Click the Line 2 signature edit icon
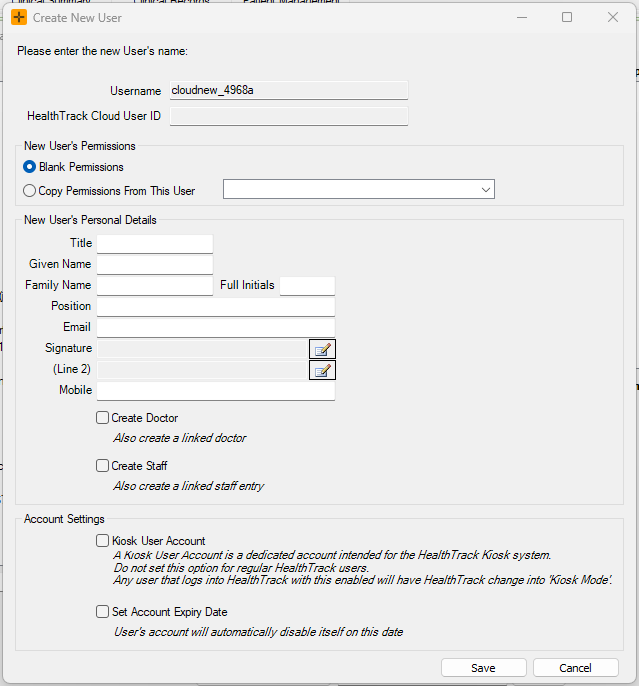Screen dimensions: 639x686 point(322,370)
